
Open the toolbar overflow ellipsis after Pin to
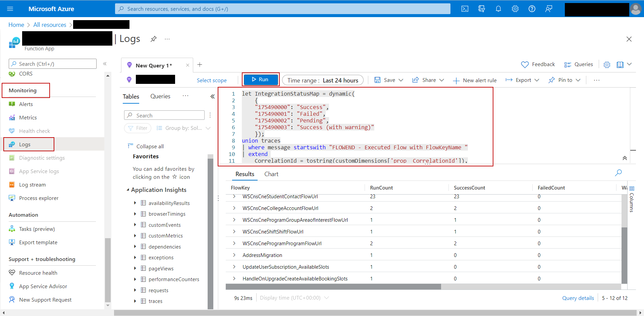click(x=596, y=80)
